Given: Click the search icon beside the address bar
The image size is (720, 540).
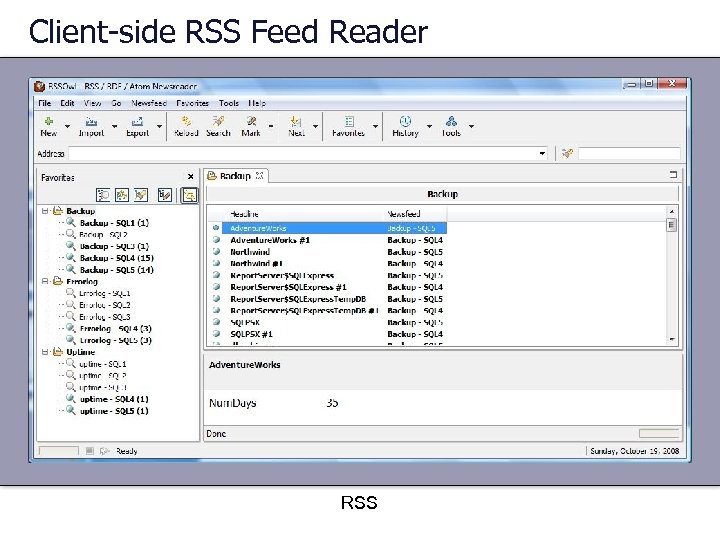Looking at the screenshot, I should [x=568, y=153].
